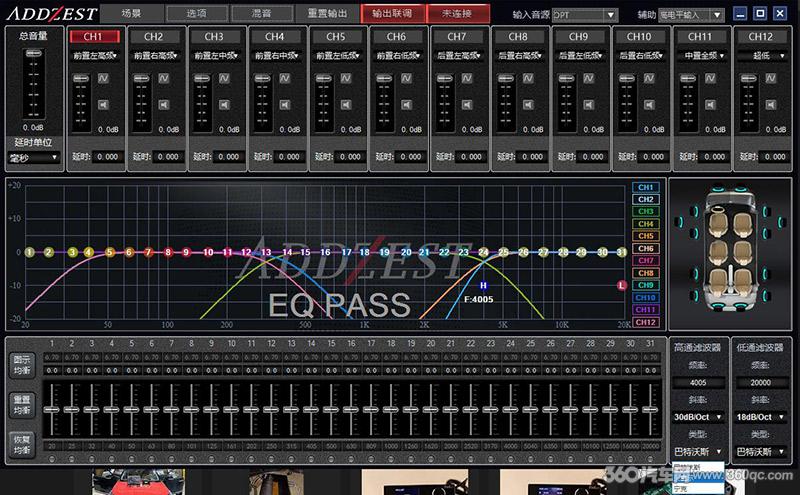This screenshot has width=800, height=495.
Task: Toggle CH12 curve in the graph legend
Action: 645,323
